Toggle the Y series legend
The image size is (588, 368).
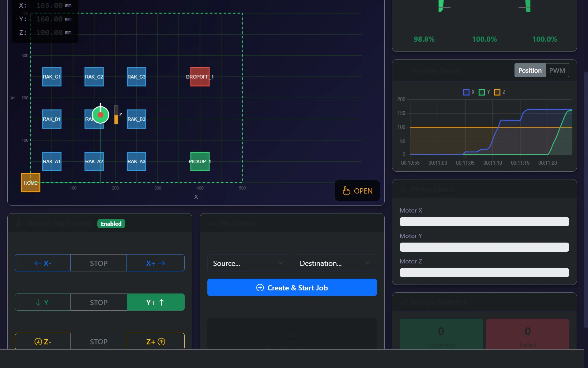pyautogui.click(x=484, y=92)
